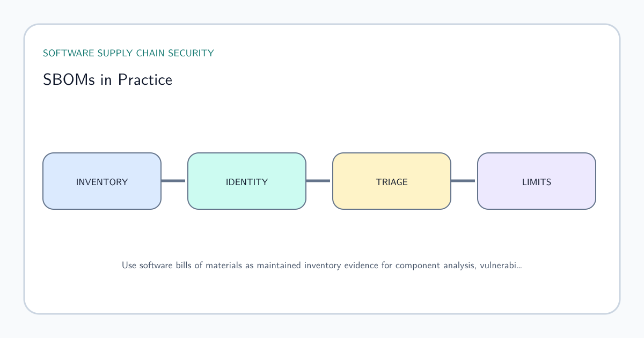The height and width of the screenshot is (338, 644).
Task: Select the word SECURITY in the green header
Action: pyautogui.click(x=191, y=53)
